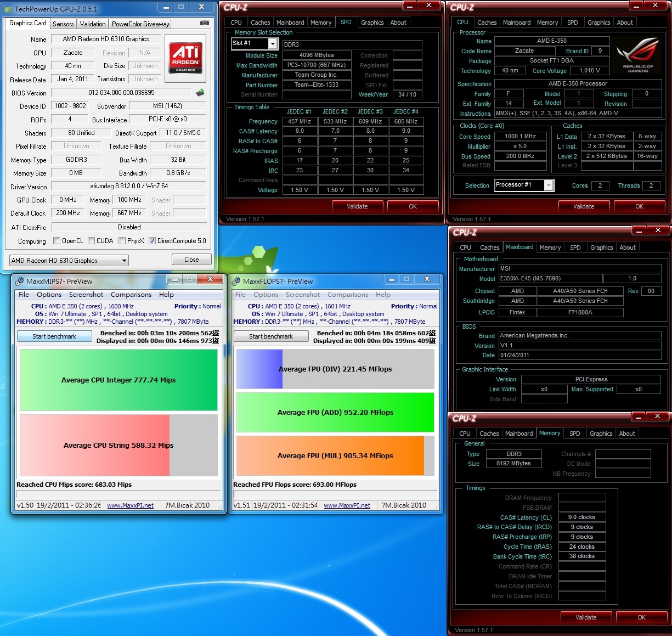This screenshot has width=672, height=636.
Task: Click the Specification field AMD E-350 Processor
Action: click(x=578, y=83)
